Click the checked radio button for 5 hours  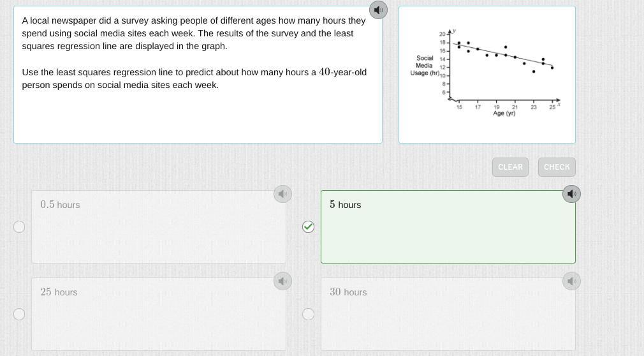pyautogui.click(x=308, y=226)
